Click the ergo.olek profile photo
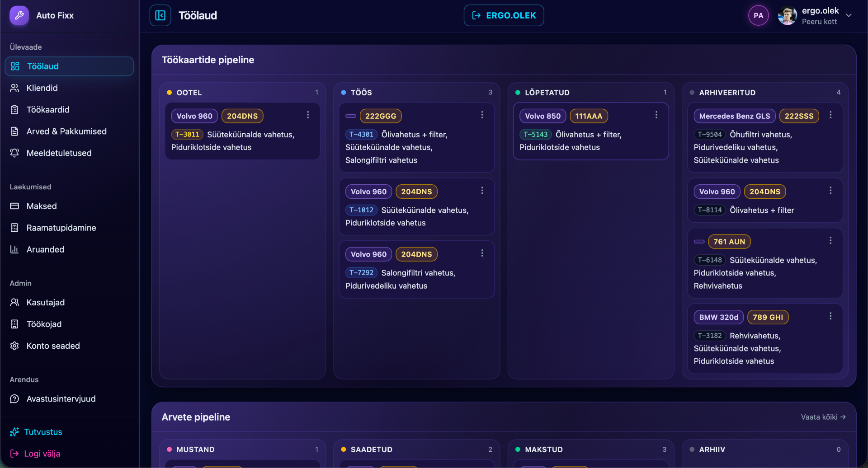This screenshot has width=868, height=468. pos(787,16)
